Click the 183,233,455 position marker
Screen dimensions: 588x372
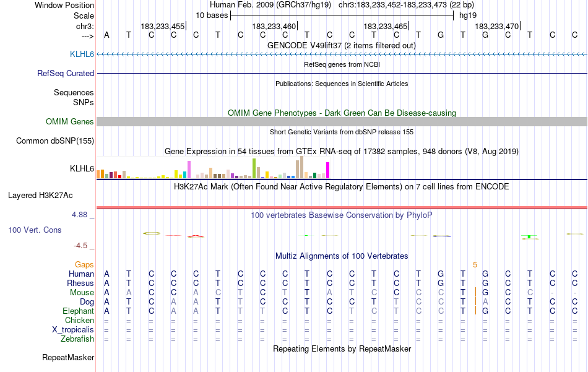(x=163, y=26)
